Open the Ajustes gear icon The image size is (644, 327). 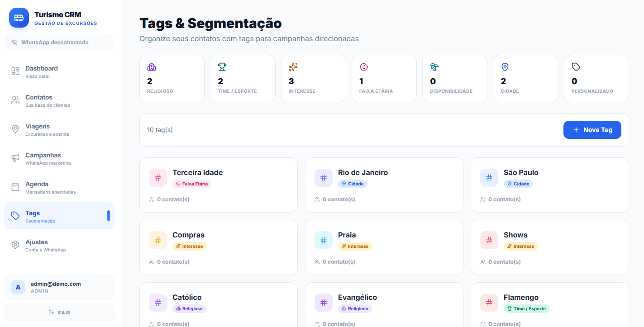point(15,245)
